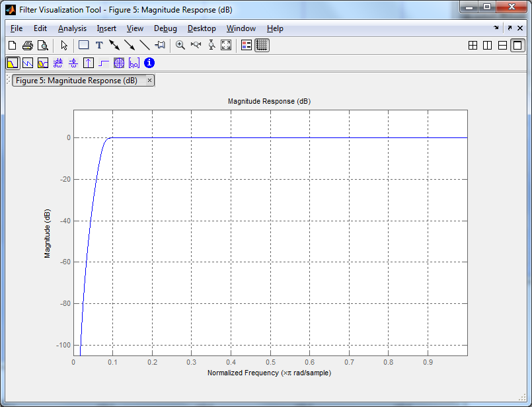Insert a text box annotation tool
This screenshot has height=407, width=532.
[99, 45]
